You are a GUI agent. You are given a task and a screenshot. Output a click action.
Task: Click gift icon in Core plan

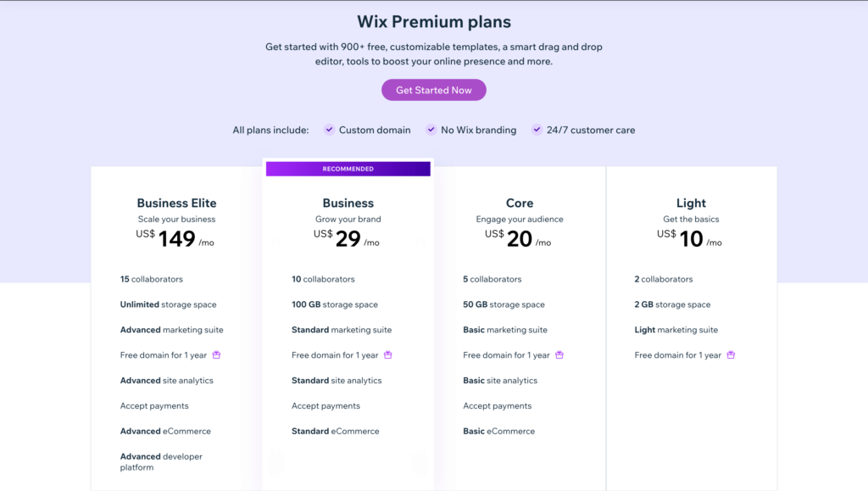pos(559,354)
